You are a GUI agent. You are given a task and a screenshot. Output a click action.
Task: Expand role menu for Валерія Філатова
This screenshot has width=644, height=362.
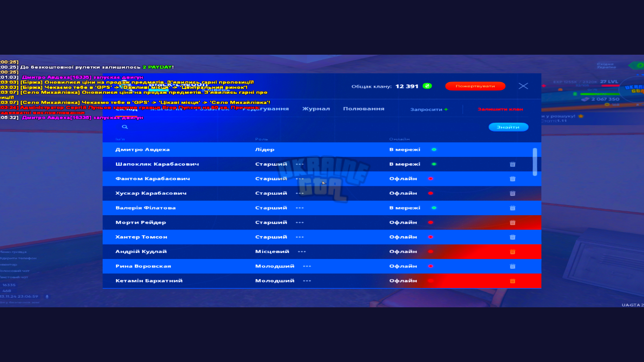tap(300, 208)
